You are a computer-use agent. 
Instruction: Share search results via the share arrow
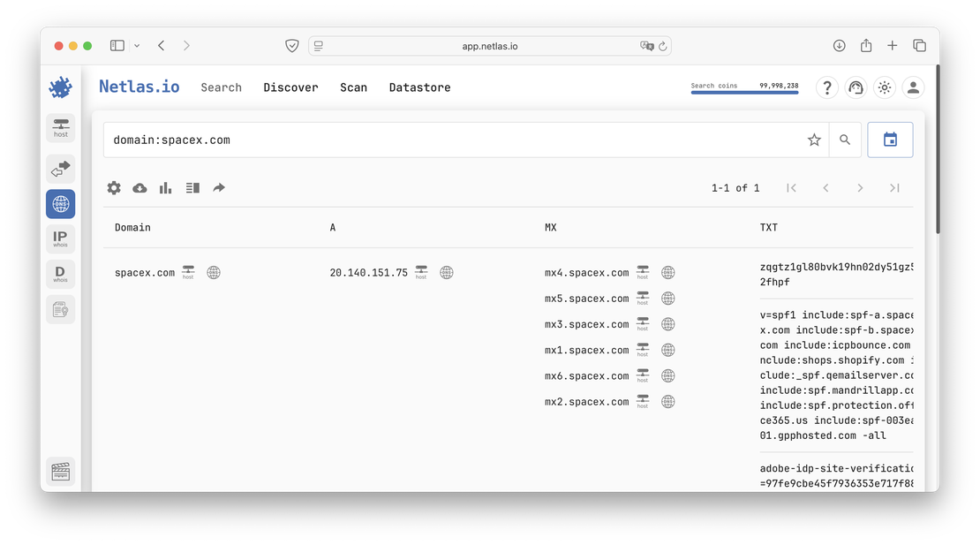click(x=219, y=187)
